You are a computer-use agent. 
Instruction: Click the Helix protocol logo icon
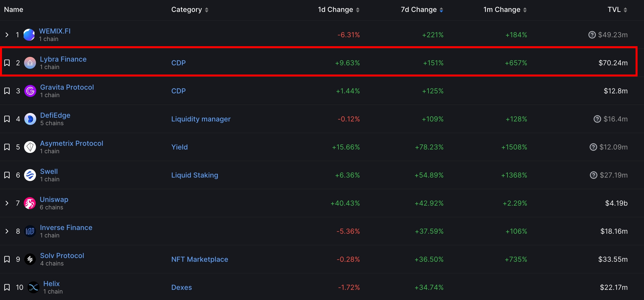33,287
